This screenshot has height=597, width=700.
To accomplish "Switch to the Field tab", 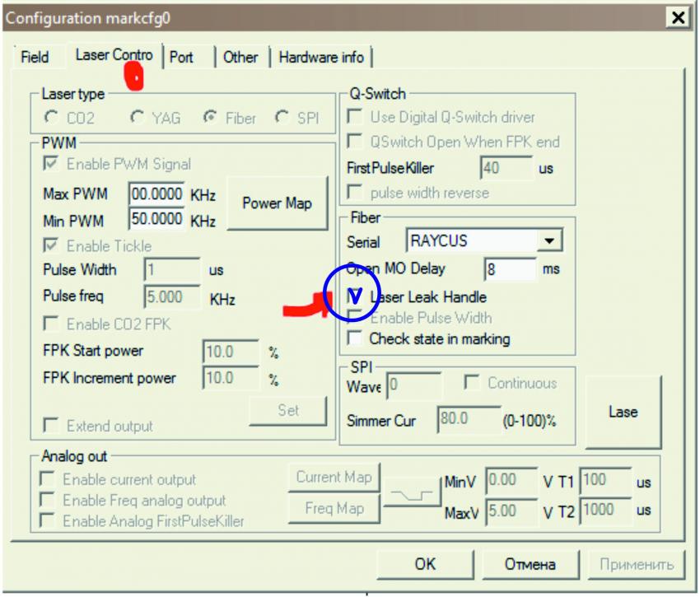I will [x=35, y=58].
